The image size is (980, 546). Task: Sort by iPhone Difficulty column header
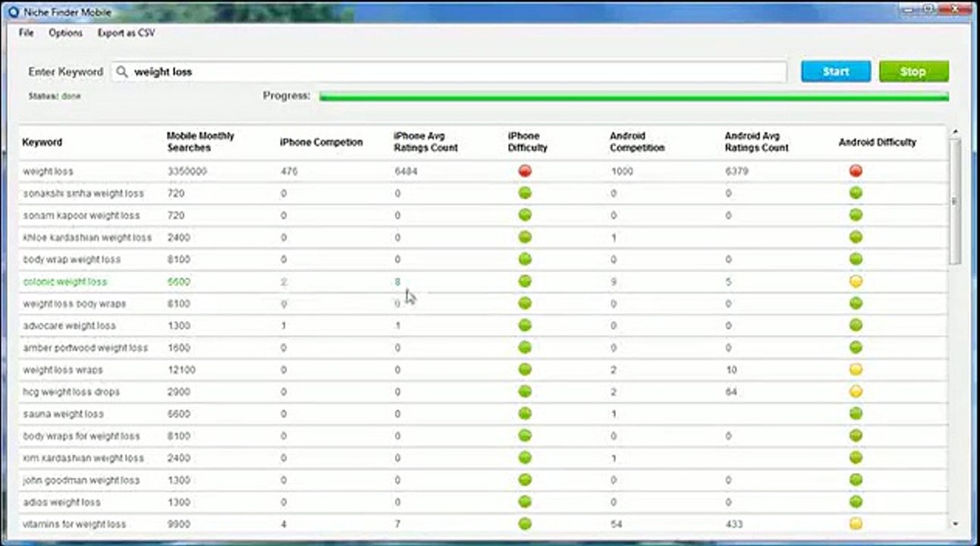coord(527,142)
